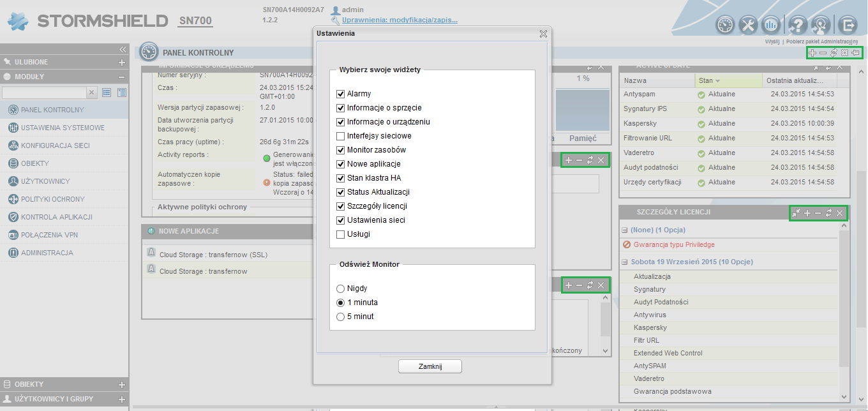This screenshot has height=411, width=868.
Task: Open Ustawienia systemowe module
Action: click(64, 128)
